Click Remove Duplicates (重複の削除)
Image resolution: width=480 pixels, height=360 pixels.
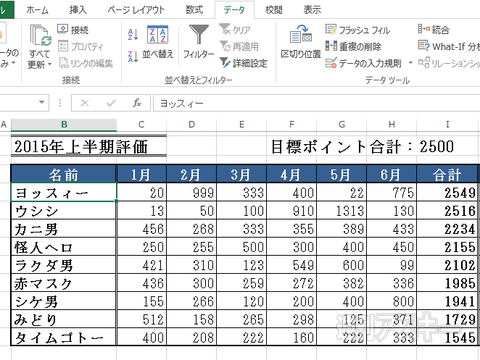click(353, 46)
